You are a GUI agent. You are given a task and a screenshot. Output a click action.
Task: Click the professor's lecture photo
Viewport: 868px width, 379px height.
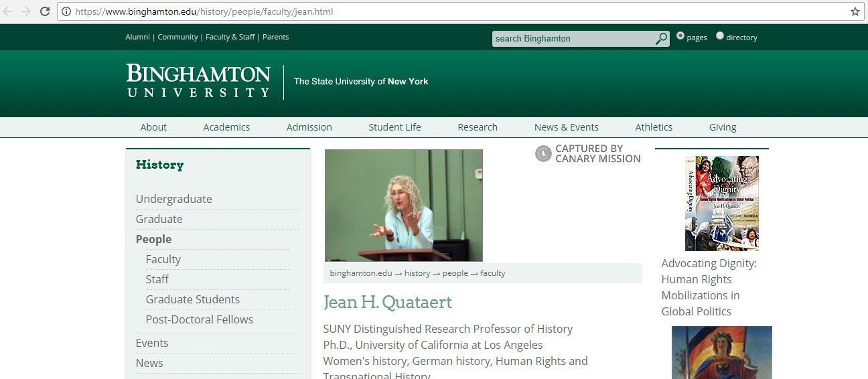(403, 205)
